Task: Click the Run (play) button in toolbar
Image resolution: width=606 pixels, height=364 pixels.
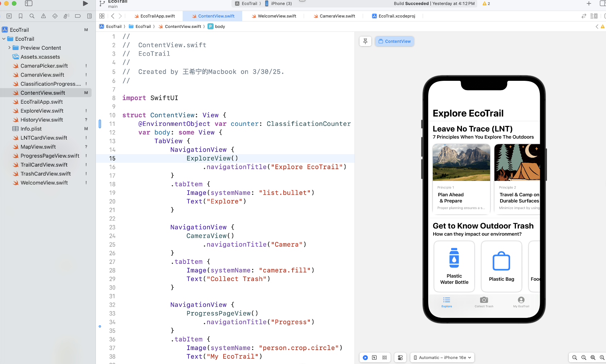Action: 85,4
